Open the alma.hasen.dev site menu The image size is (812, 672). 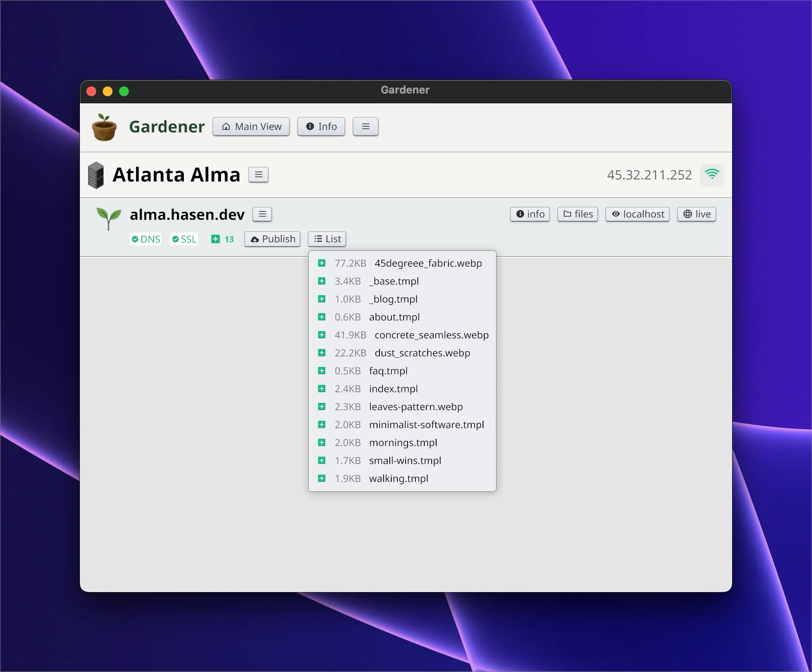pyautogui.click(x=262, y=214)
